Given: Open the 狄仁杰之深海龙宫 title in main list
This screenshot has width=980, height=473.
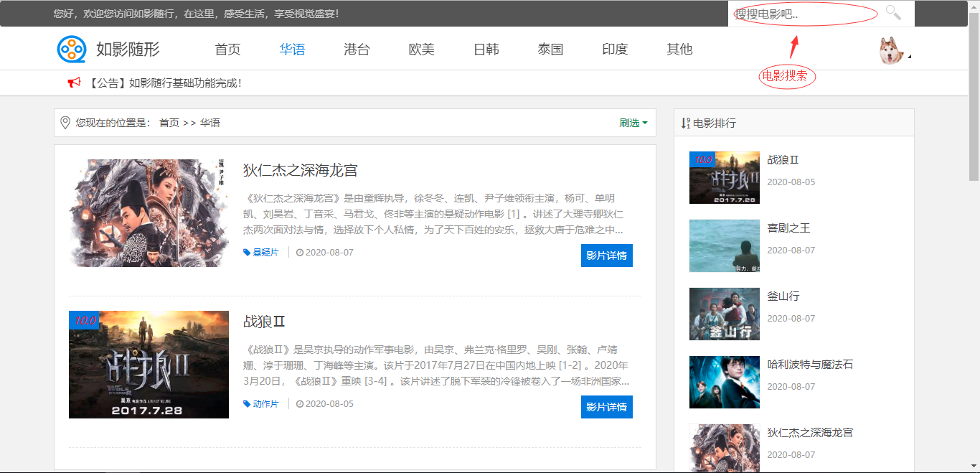Looking at the screenshot, I should (300, 170).
